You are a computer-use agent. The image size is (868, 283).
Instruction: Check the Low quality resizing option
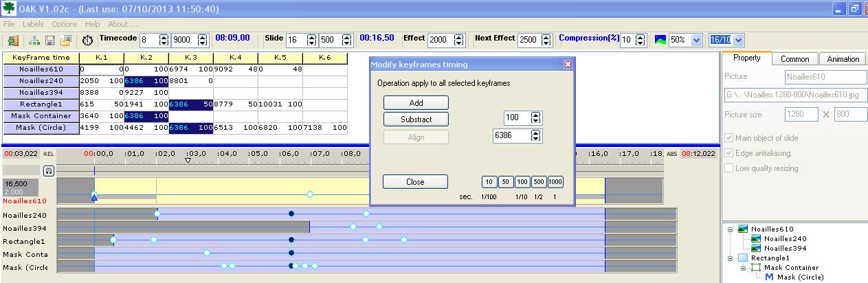(729, 168)
